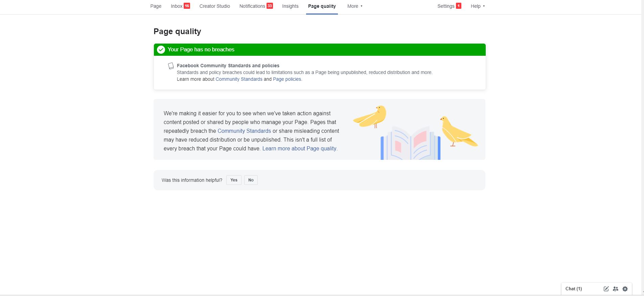This screenshot has height=296, width=644.
Task: Click the Settings red badge 1
Action: click(x=459, y=6)
